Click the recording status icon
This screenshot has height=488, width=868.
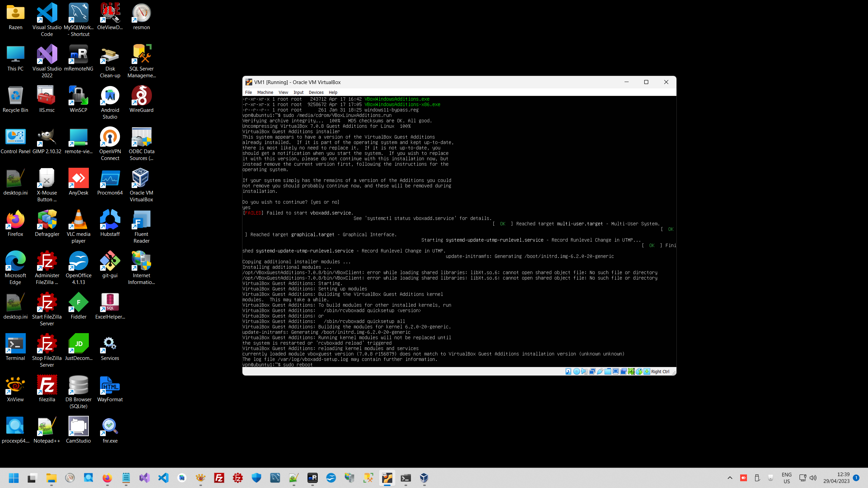624,371
